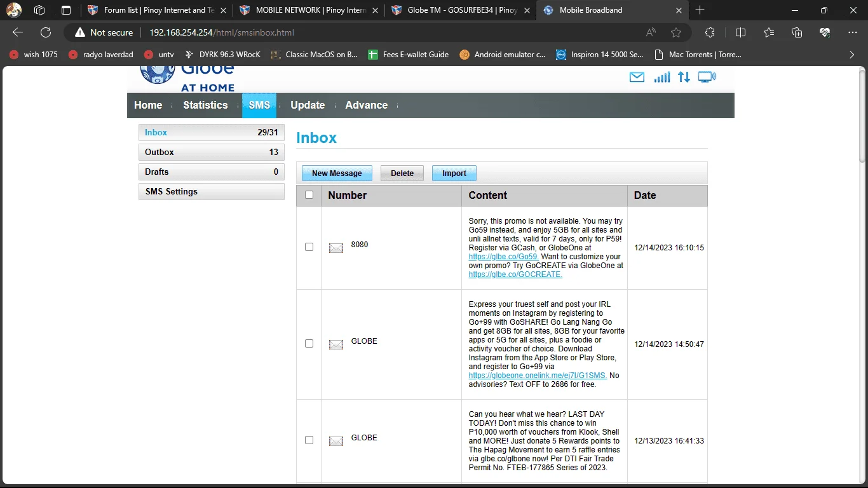Add page to favorites with star icon
Image resolution: width=868 pixels, height=488 pixels.
tap(676, 32)
